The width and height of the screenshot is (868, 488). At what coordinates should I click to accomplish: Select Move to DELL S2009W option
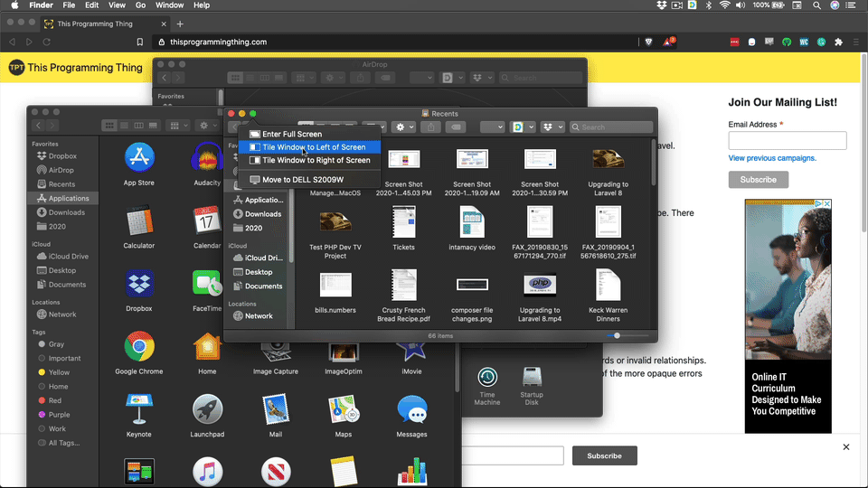[x=303, y=179]
